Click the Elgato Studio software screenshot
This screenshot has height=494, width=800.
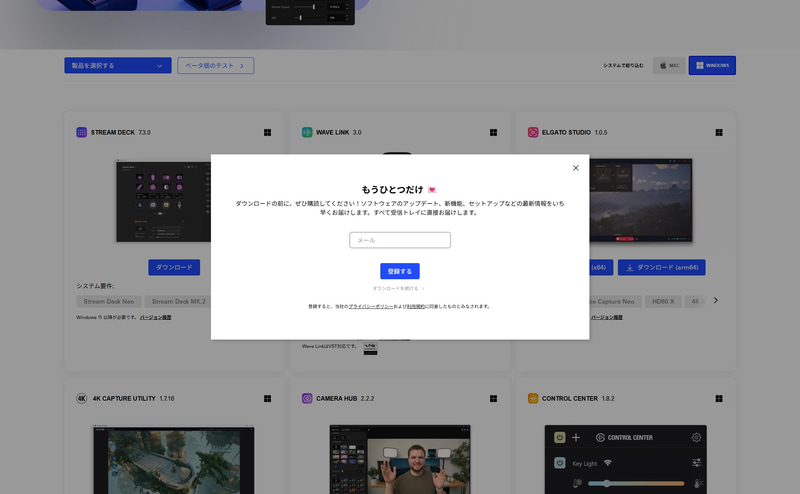(x=641, y=200)
